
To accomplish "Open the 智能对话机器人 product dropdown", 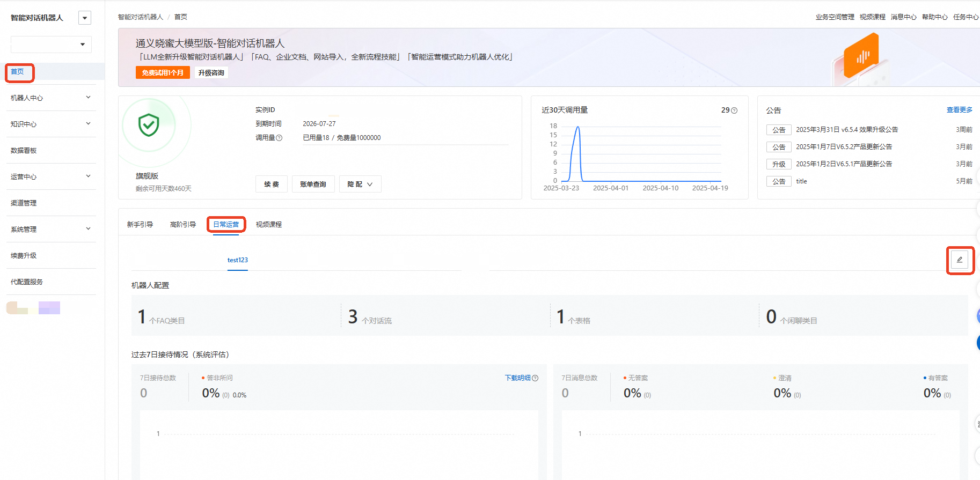I will 85,18.
